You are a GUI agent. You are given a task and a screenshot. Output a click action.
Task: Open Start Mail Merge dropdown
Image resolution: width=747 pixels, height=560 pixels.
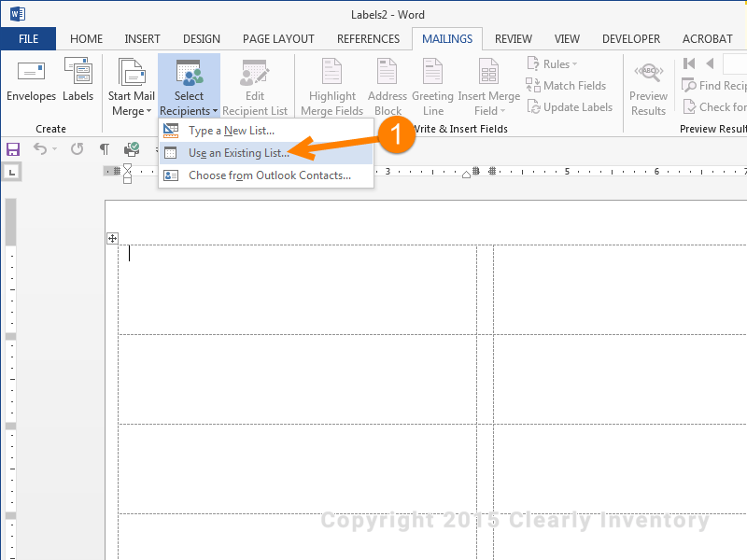132,87
